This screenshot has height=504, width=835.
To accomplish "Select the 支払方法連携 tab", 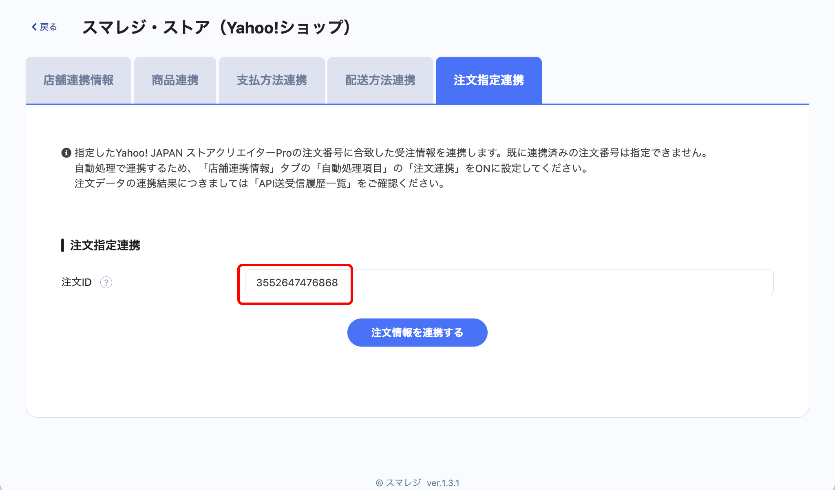I will click(x=272, y=80).
